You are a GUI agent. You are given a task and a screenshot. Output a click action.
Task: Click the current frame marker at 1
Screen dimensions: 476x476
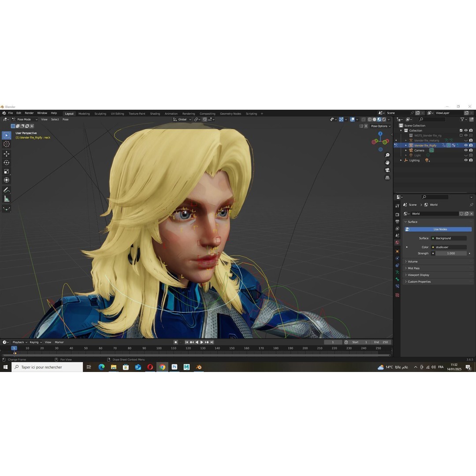[x=14, y=348]
